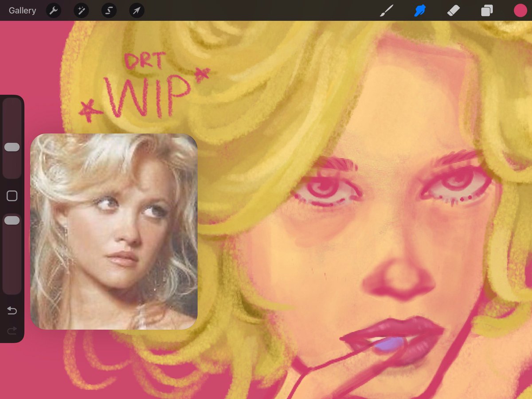Tap the square Modify button in sidebar

[x=12, y=196]
